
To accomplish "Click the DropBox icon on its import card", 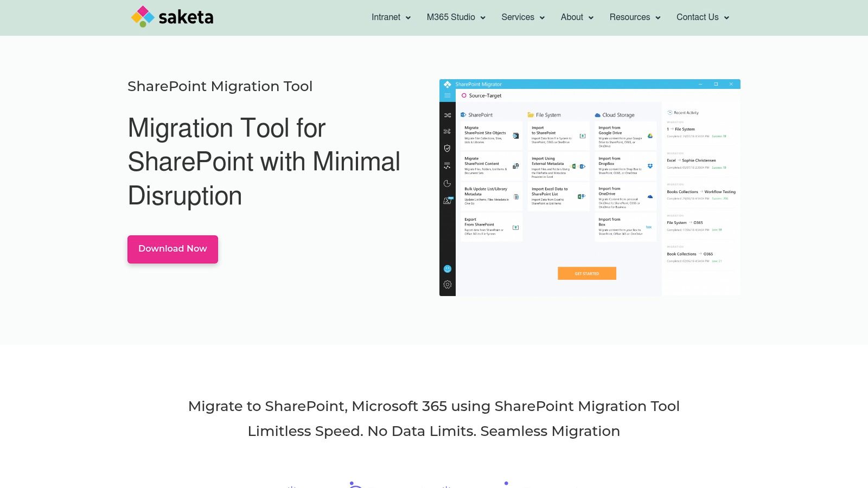I will coord(650,165).
